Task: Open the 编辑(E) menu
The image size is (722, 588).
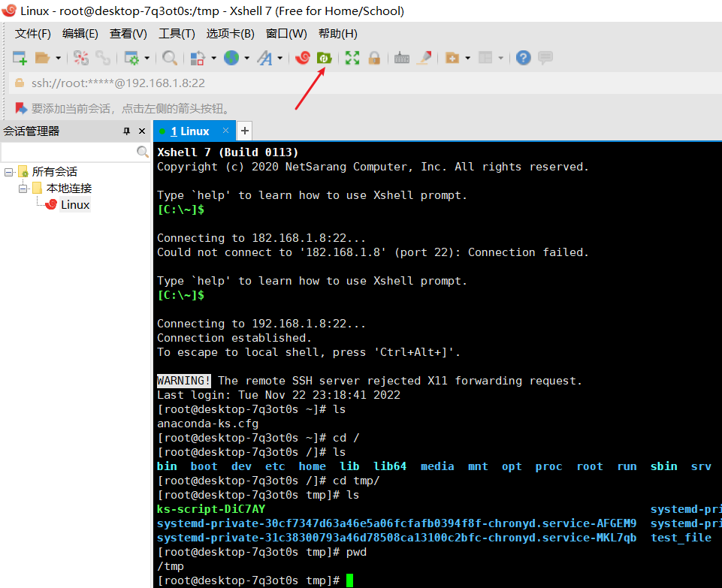Action: click(x=80, y=34)
